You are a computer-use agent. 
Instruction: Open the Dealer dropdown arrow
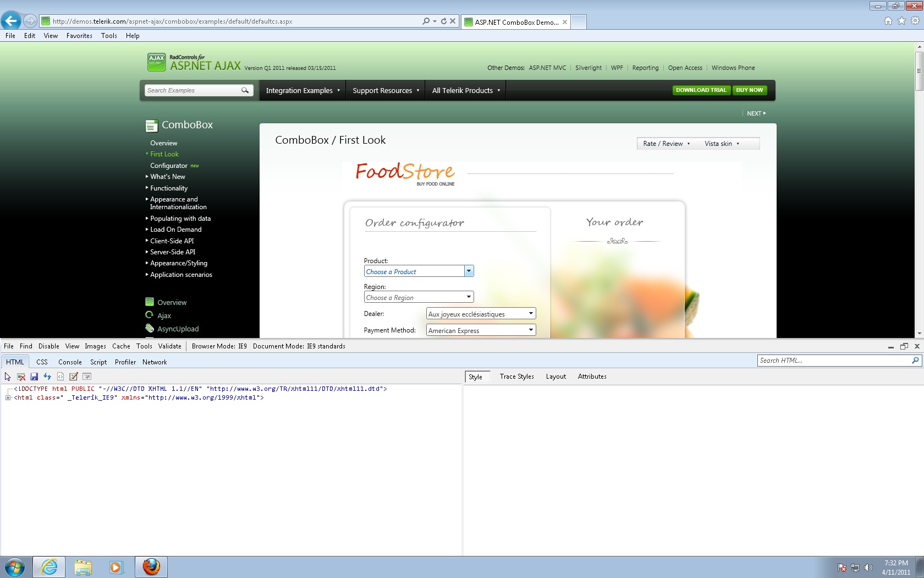coord(531,314)
